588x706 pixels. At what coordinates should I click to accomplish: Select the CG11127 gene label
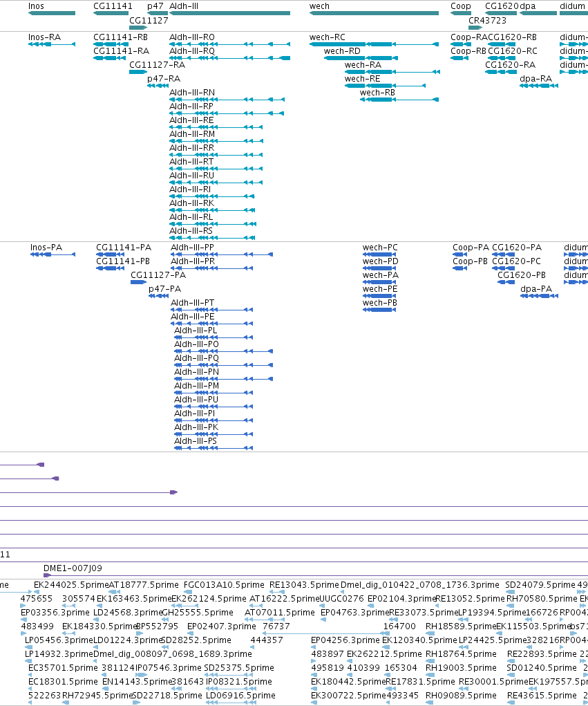click(149, 20)
